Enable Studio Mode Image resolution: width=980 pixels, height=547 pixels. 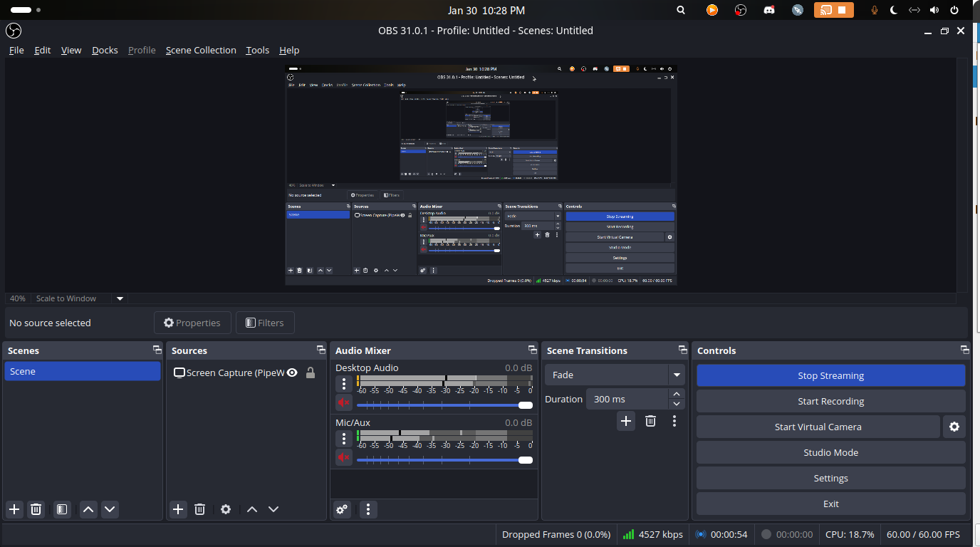pyautogui.click(x=830, y=452)
